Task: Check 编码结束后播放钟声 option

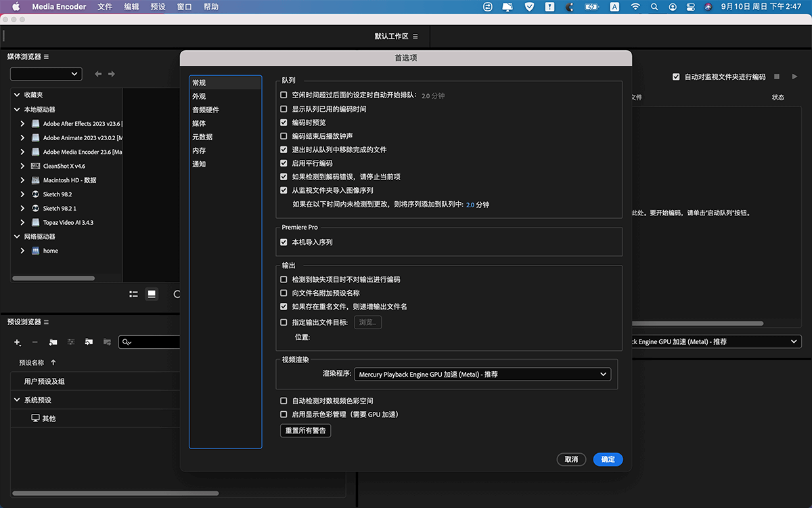Action: [x=284, y=136]
